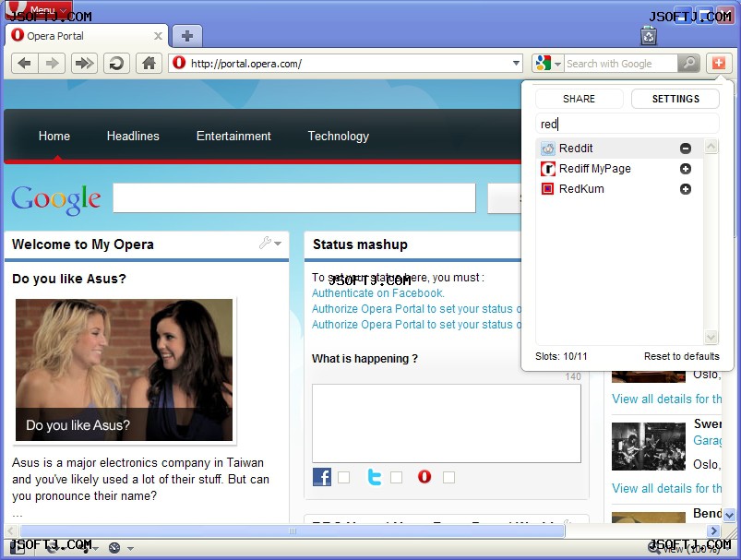Screen dimensions: 741x560
Task: Open the Google logo on portal
Action: click(55, 199)
